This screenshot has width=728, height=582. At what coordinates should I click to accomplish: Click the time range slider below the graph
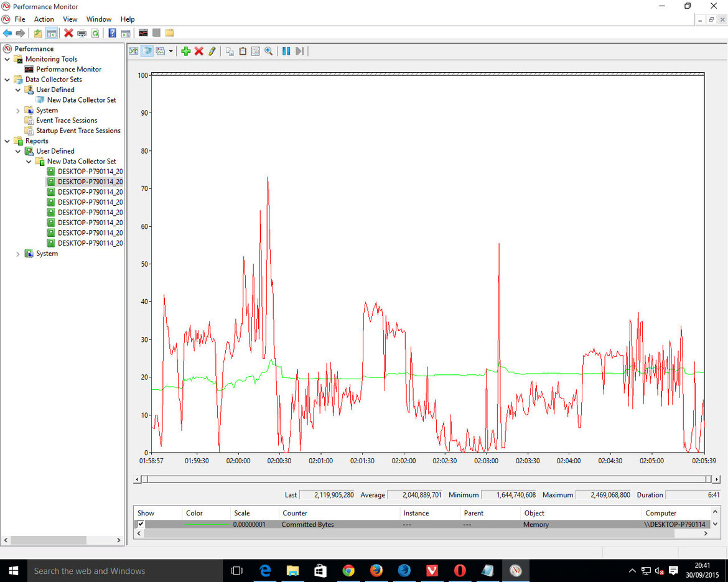pyautogui.click(x=427, y=479)
